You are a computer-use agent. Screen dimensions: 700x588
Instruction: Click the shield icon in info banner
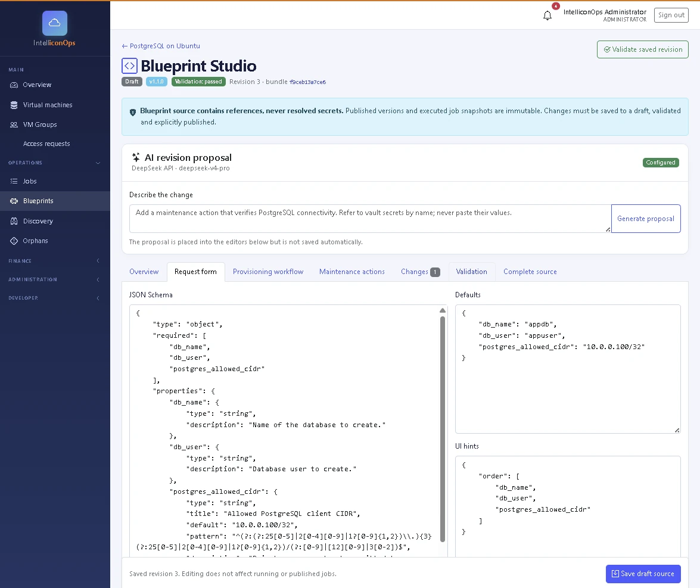click(x=133, y=112)
